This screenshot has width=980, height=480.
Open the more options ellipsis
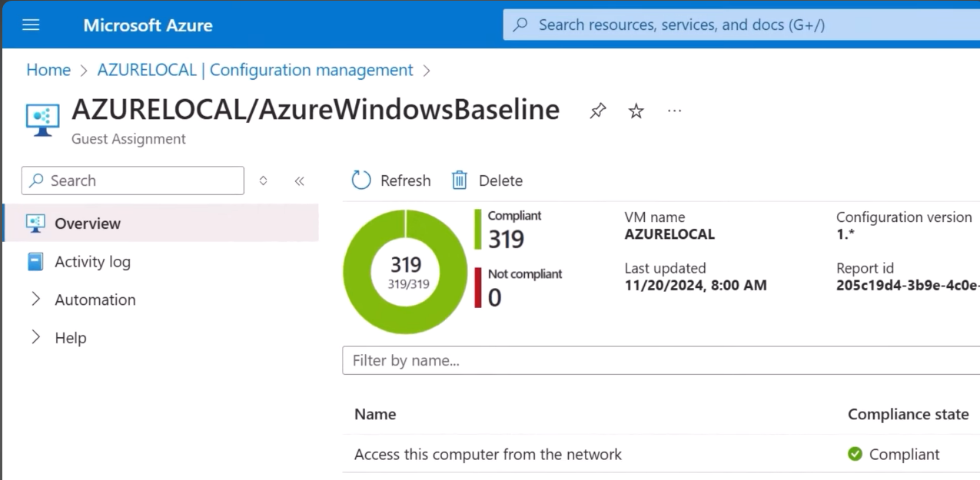pos(674,111)
